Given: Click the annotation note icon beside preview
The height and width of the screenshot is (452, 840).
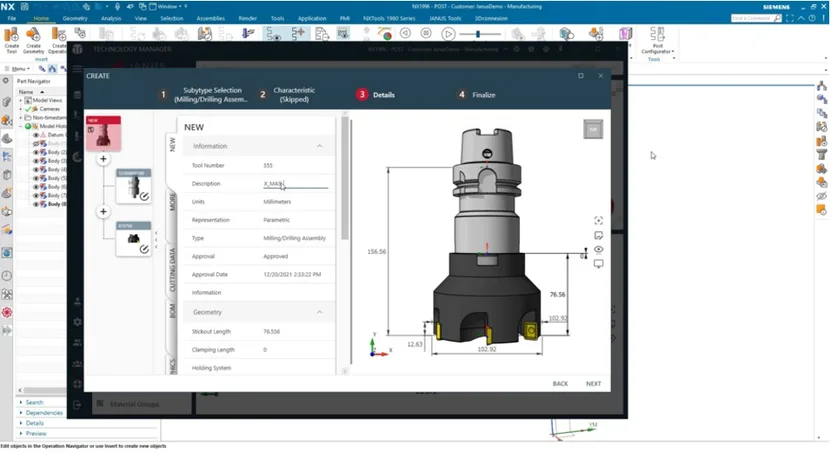Looking at the screenshot, I should tap(598, 235).
